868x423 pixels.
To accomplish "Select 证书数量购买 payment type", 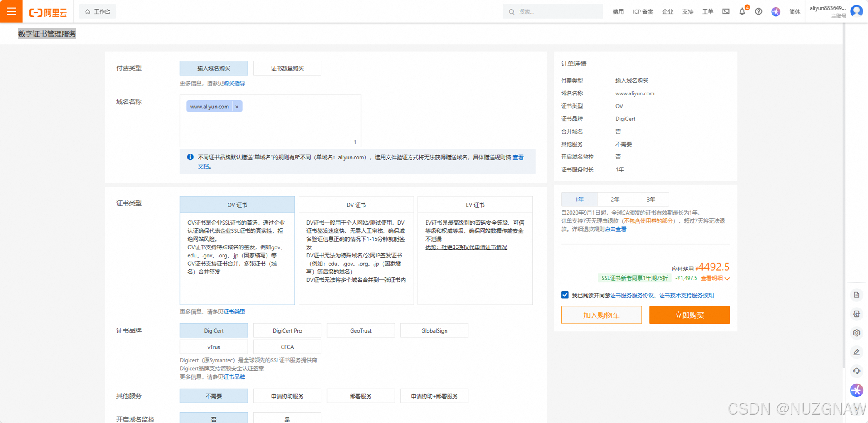I will click(x=287, y=68).
